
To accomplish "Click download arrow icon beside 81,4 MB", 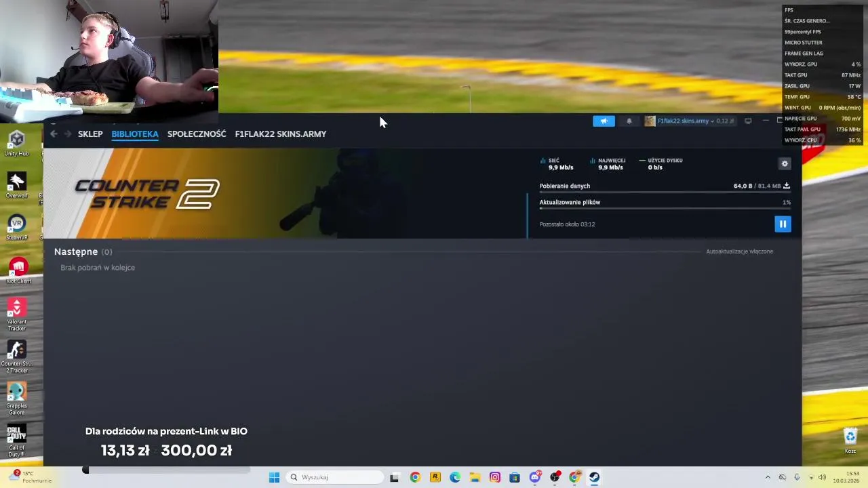I will coord(787,186).
